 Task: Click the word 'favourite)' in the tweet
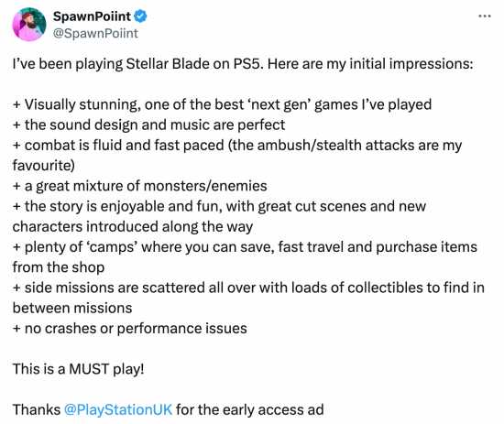44,166
